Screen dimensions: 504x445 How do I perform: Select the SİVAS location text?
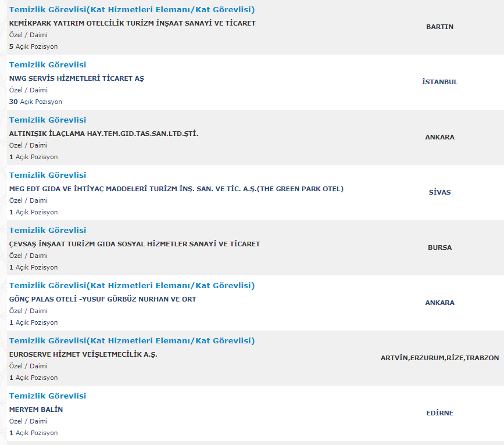point(439,192)
